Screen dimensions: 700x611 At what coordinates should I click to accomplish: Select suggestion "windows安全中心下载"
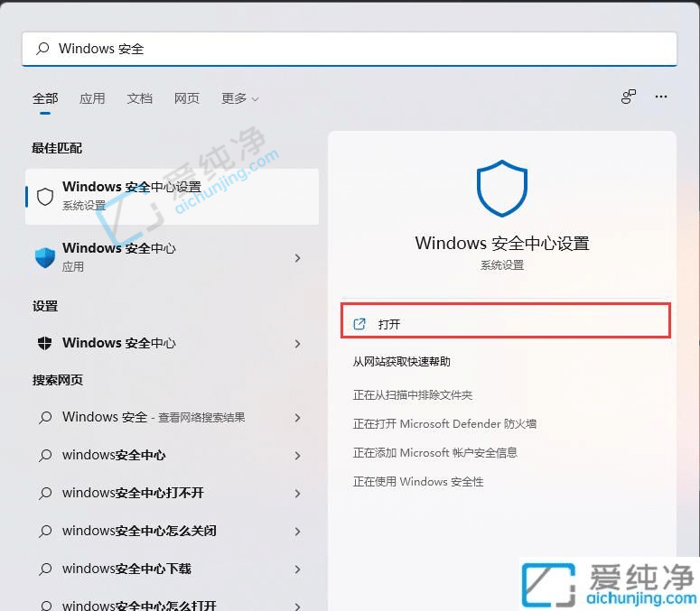point(173,569)
